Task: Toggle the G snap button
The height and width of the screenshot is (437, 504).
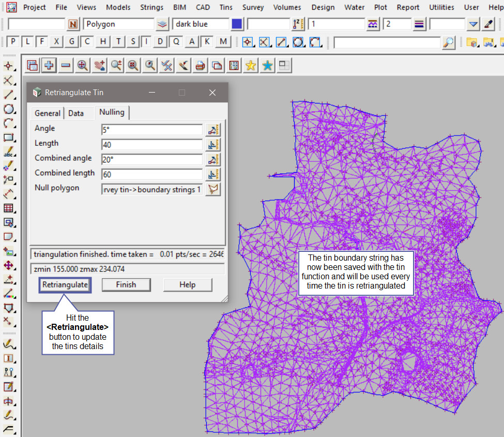Action: (x=72, y=42)
